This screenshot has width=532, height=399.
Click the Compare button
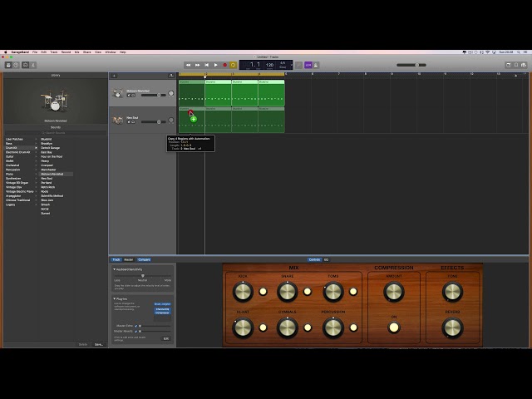click(144, 259)
